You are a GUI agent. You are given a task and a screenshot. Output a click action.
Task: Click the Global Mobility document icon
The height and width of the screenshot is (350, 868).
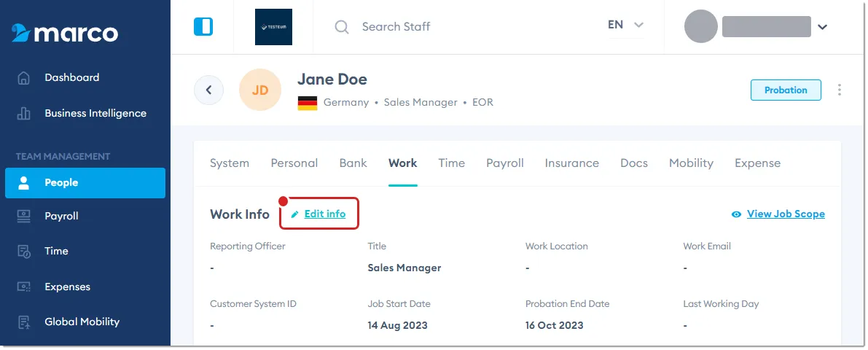[x=24, y=322]
